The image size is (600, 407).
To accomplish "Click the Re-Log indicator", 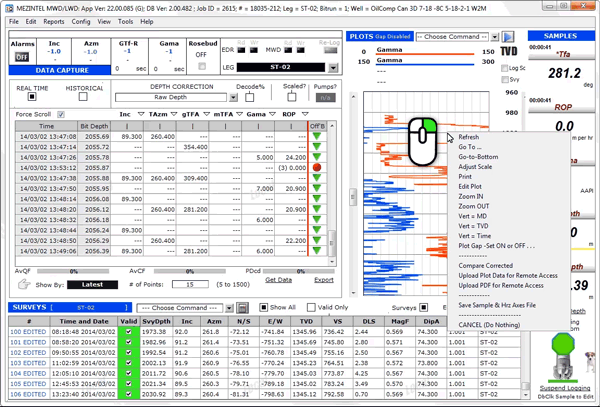I will 331,50.
